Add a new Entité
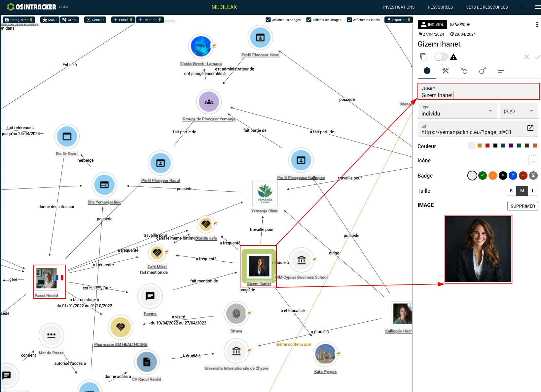Screen dimensions: 541x392 [123, 20]
